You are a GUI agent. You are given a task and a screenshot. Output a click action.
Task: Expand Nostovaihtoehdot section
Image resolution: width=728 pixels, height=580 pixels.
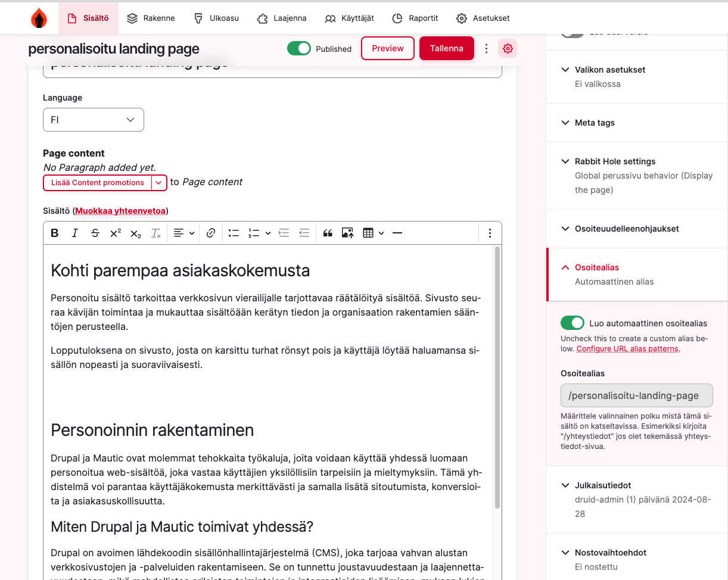pos(637,556)
